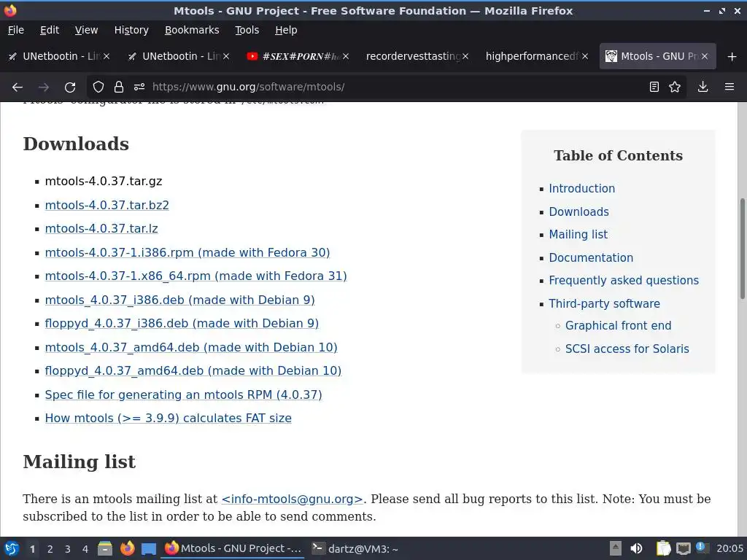The height and width of the screenshot is (560, 747).
Task: Close the first UNetbootin tab
Action: (107, 56)
